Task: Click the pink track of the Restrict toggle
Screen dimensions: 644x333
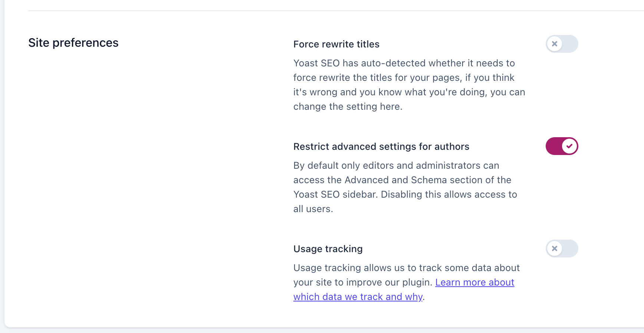Action: 553,146
